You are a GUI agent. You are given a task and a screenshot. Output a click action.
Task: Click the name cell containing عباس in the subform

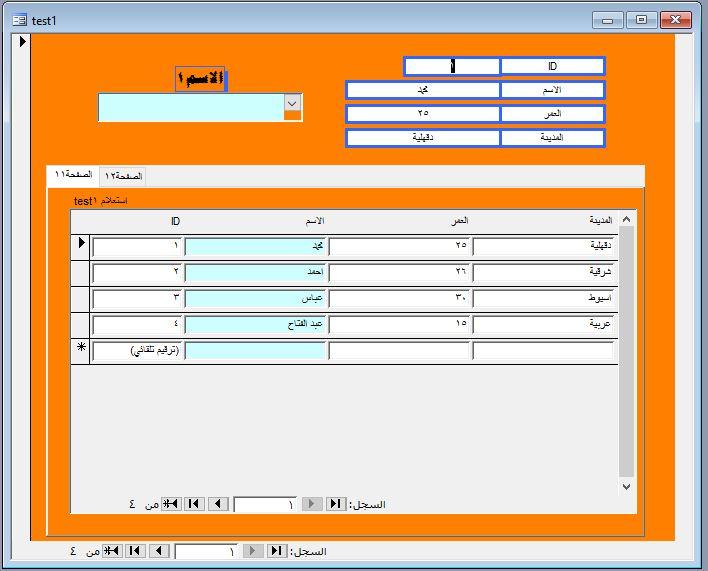255,298
